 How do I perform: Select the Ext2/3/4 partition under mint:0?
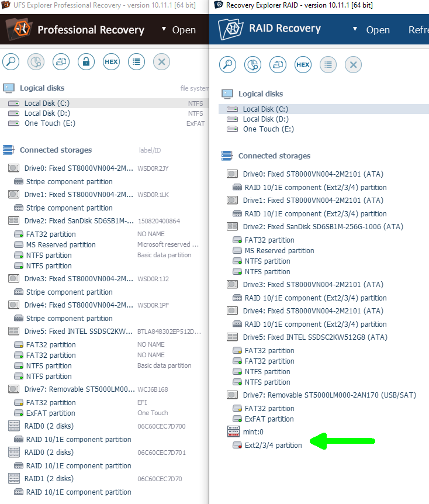point(273,445)
